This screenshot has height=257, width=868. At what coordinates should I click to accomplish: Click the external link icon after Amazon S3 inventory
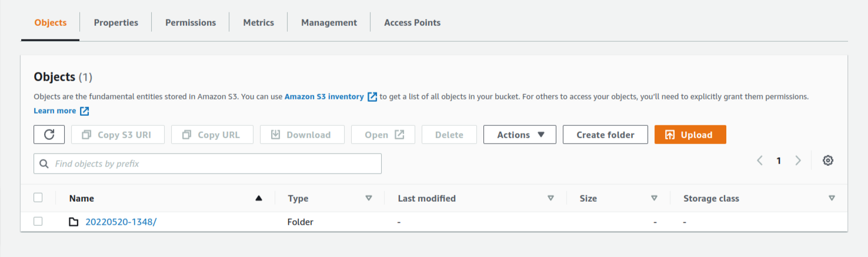click(x=372, y=97)
